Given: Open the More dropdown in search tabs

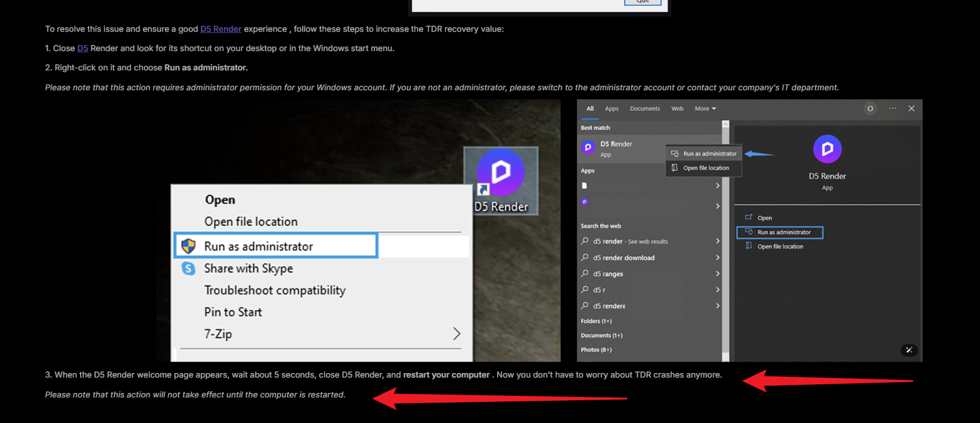Looking at the screenshot, I should (x=705, y=108).
